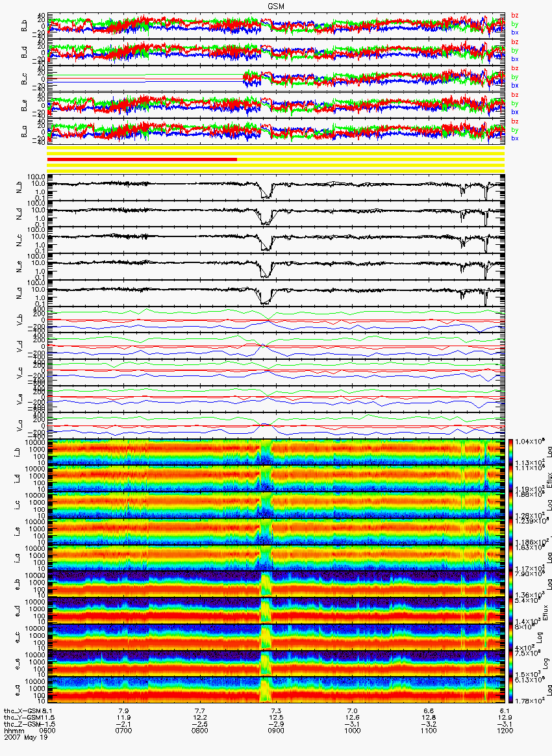Click the 2007 May 19 date label
The width and height of the screenshot is (552, 756).
pyautogui.click(x=26, y=737)
